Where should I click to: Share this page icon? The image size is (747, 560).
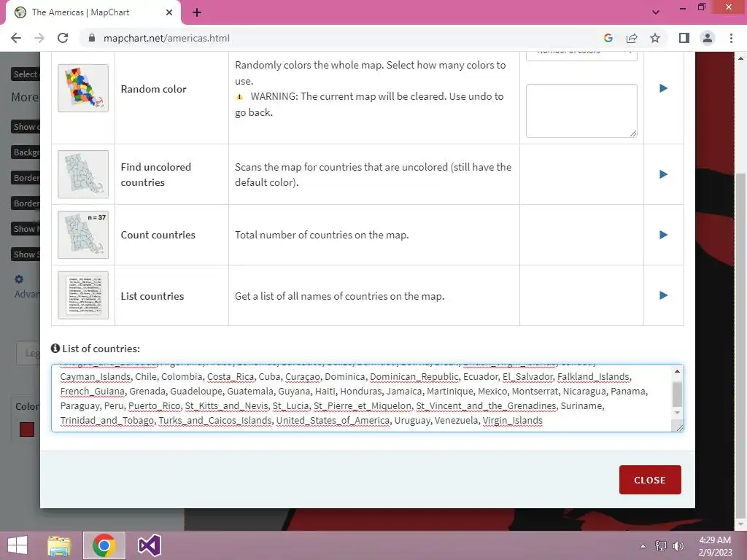pos(632,38)
